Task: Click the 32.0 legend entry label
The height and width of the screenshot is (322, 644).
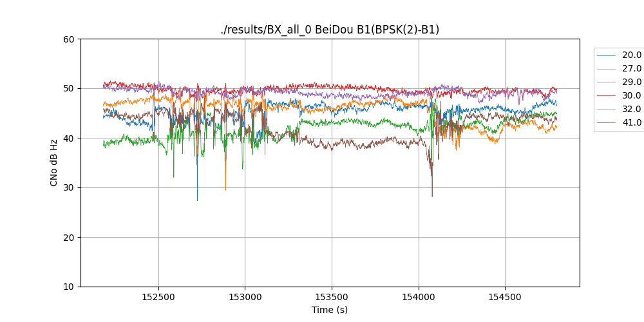Action: (x=631, y=109)
